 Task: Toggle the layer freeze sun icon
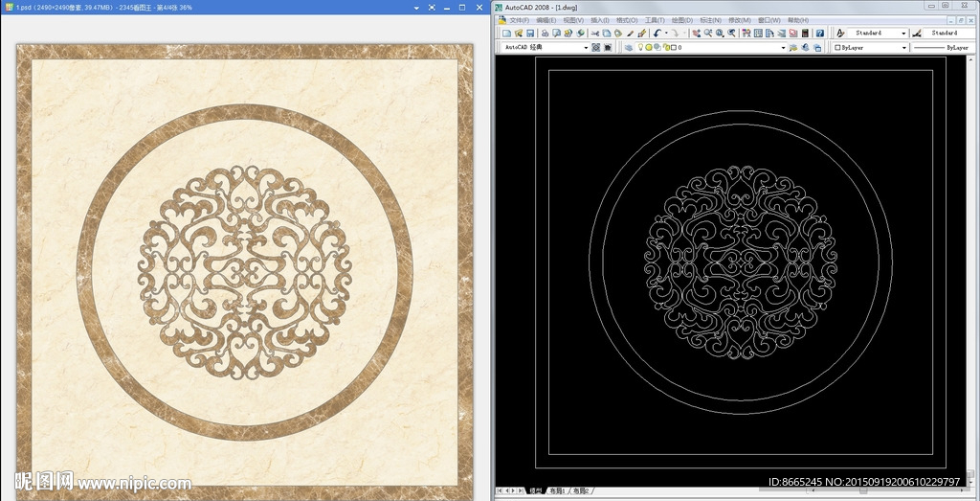click(649, 47)
